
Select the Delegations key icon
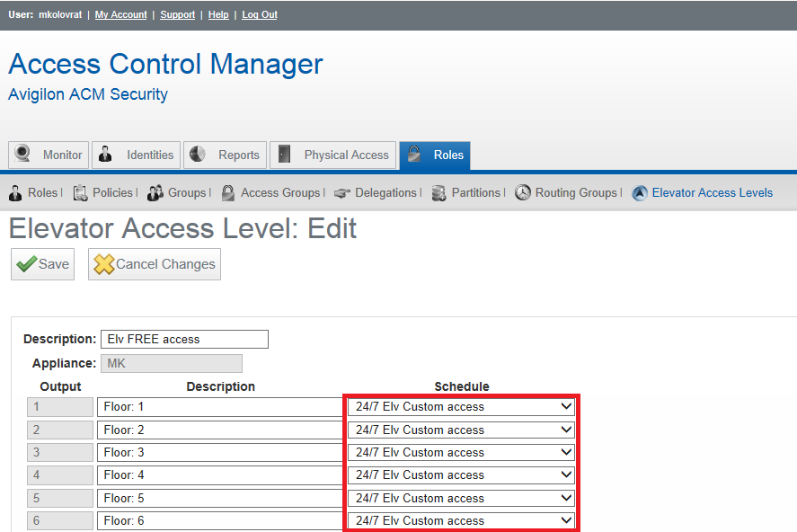coord(341,192)
